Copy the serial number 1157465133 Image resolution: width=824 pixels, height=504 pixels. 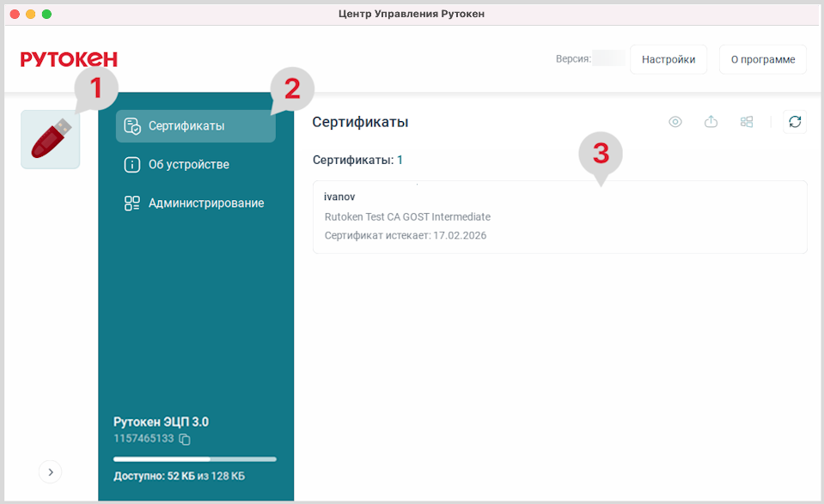pyautogui.click(x=185, y=439)
